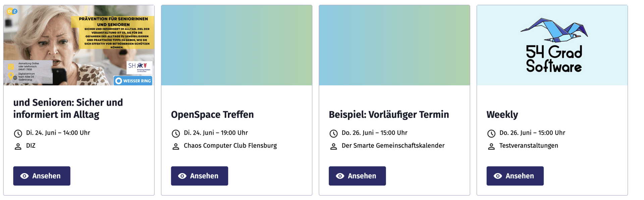
Task: Click the clock icon on the OpenSpace Treffen card
Action: tap(176, 134)
